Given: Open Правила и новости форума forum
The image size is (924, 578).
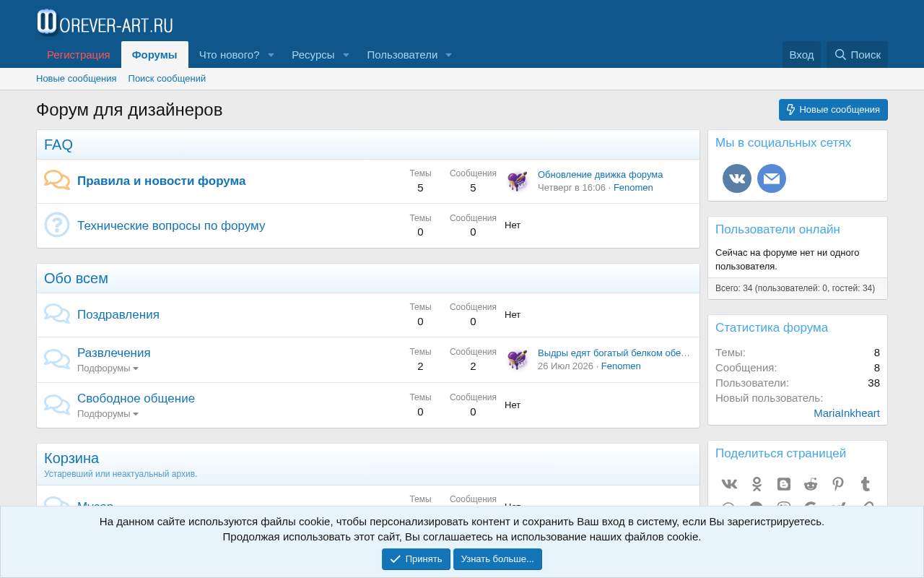Looking at the screenshot, I should coord(162,181).
